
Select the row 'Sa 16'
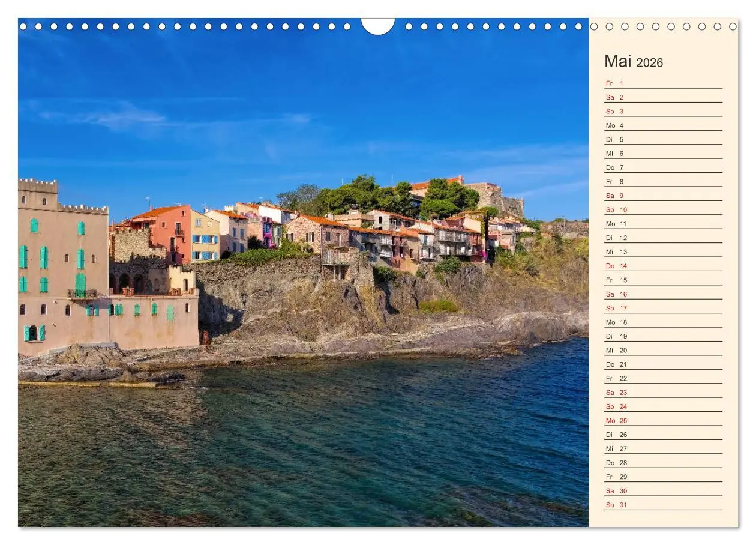click(663, 294)
